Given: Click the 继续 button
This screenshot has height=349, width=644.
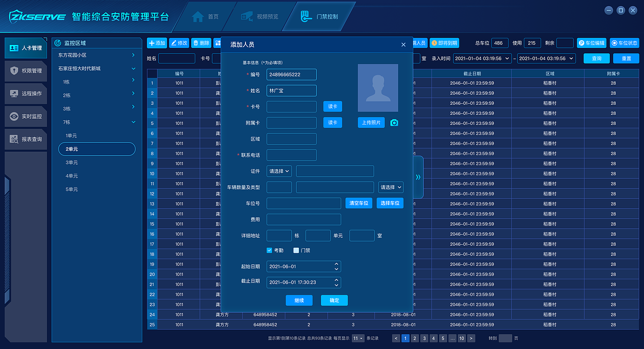Looking at the screenshot, I should click(x=299, y=301).
